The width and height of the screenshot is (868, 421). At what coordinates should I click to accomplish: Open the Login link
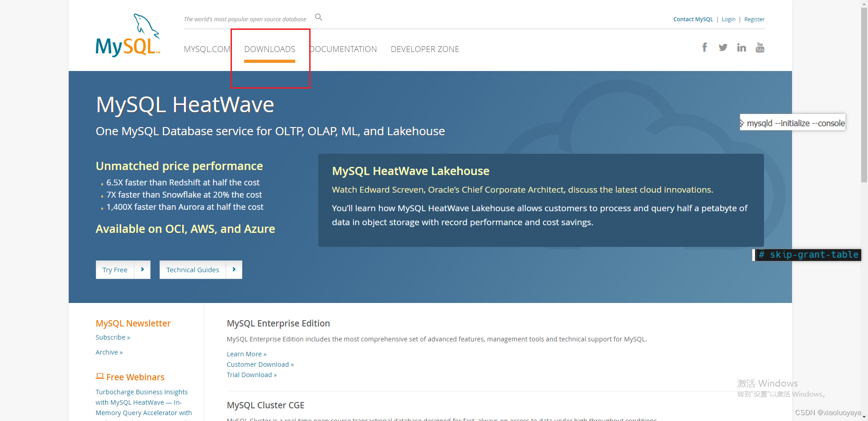click(728, 19)
